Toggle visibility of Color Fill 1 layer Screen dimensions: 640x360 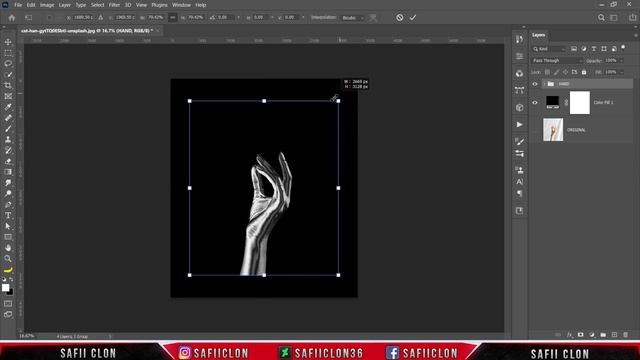click(x=535, y=102)
